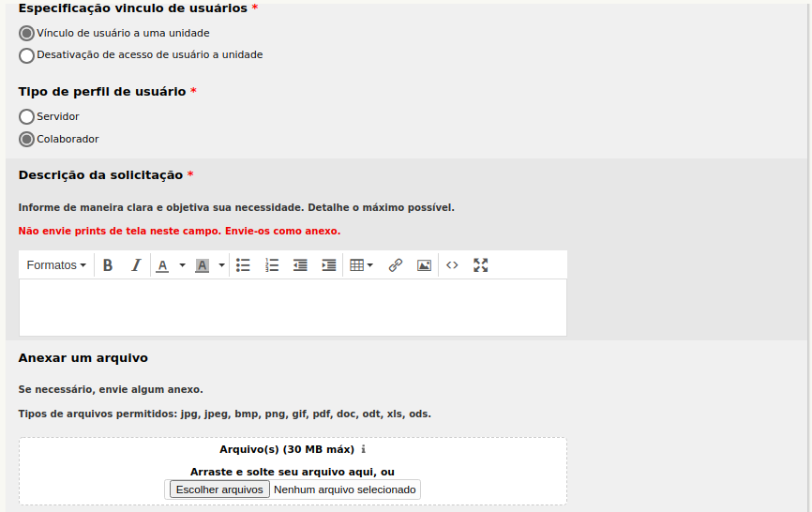This screenshot has height=512, width=812.
Task: Open the source code view
Action: (x=452, y=265)
